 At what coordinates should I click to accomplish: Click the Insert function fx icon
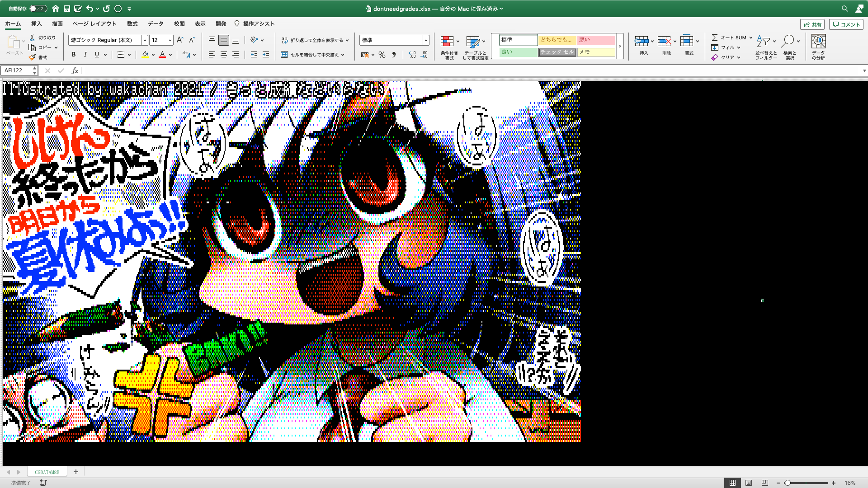coord(75,70)
